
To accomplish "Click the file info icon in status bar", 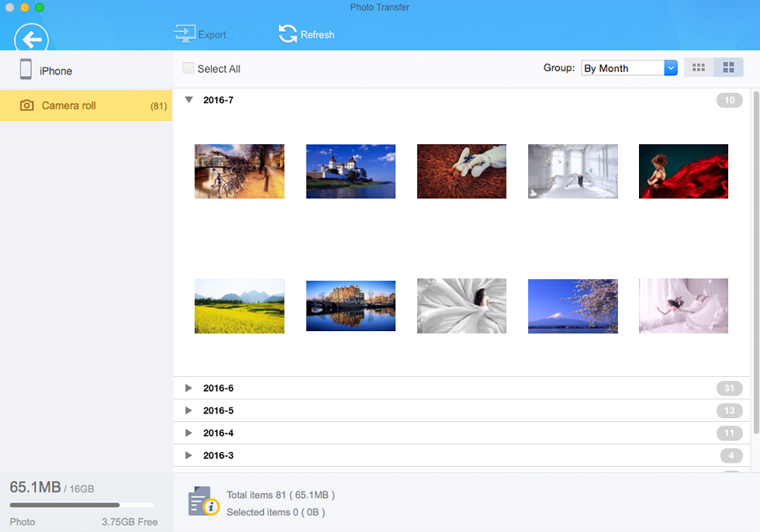I will (203, 501).
